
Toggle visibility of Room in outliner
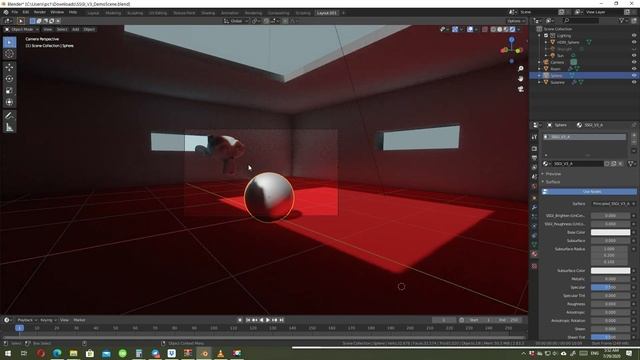coord(634,69)
